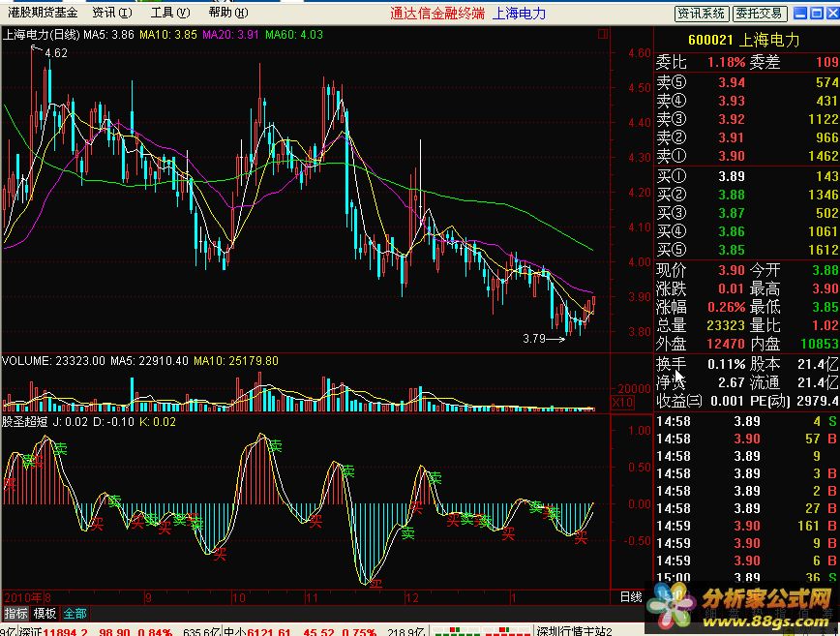This screenshot has width=840, height=636.
Task: Select the 买② 3.88 bid row
Action: [747, 195]
